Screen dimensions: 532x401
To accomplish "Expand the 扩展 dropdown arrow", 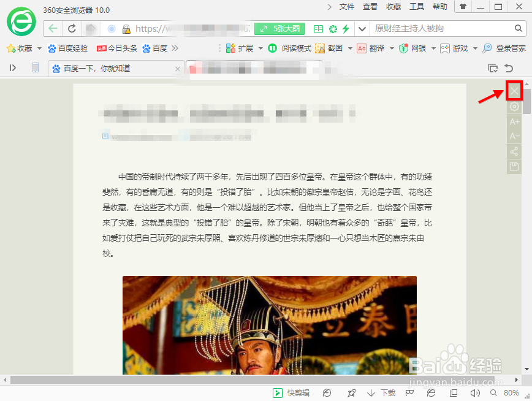I will click(x=260, y=48).
